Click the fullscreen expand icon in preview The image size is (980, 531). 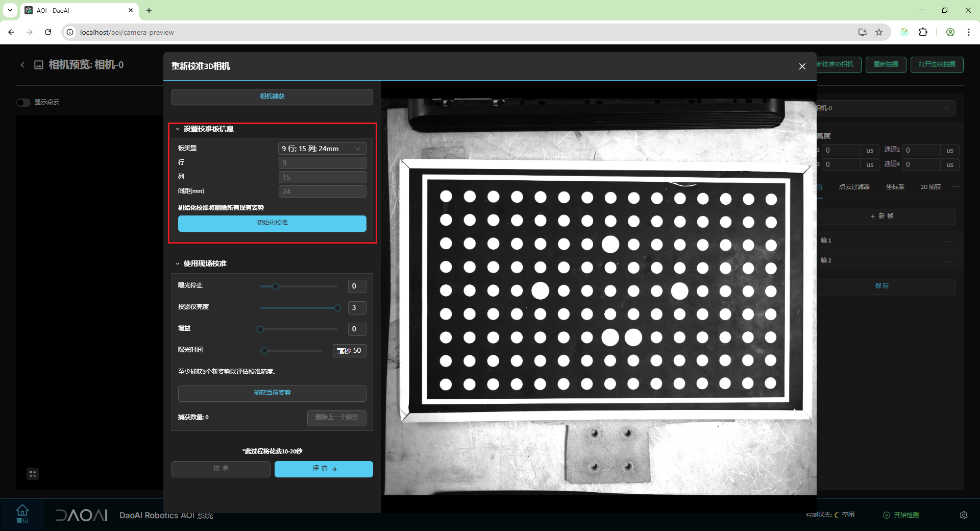click(33, 474)
